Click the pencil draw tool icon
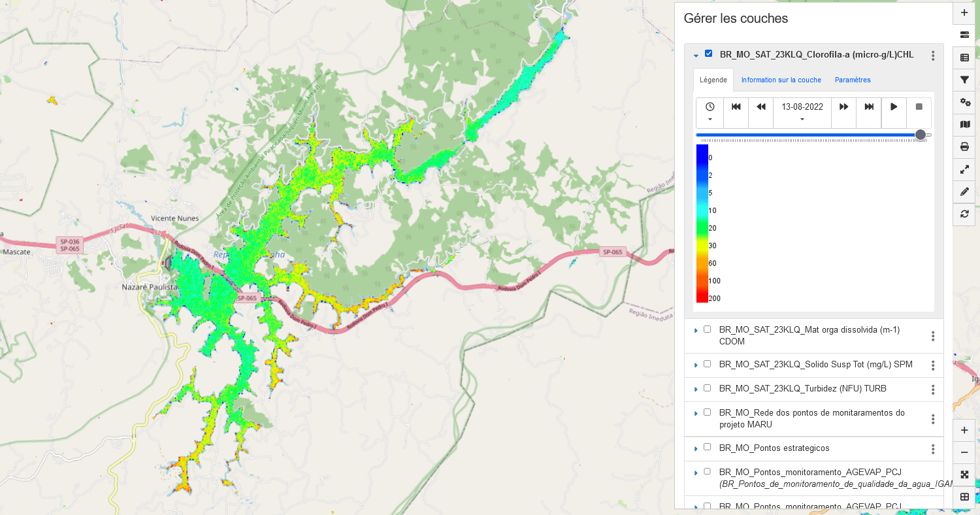 (964, 191)
